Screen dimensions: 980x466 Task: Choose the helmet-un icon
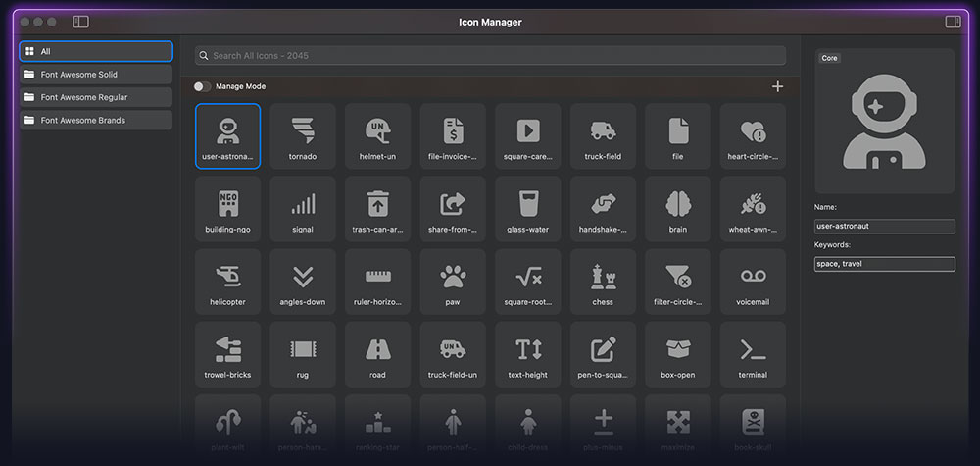[377, 135]
